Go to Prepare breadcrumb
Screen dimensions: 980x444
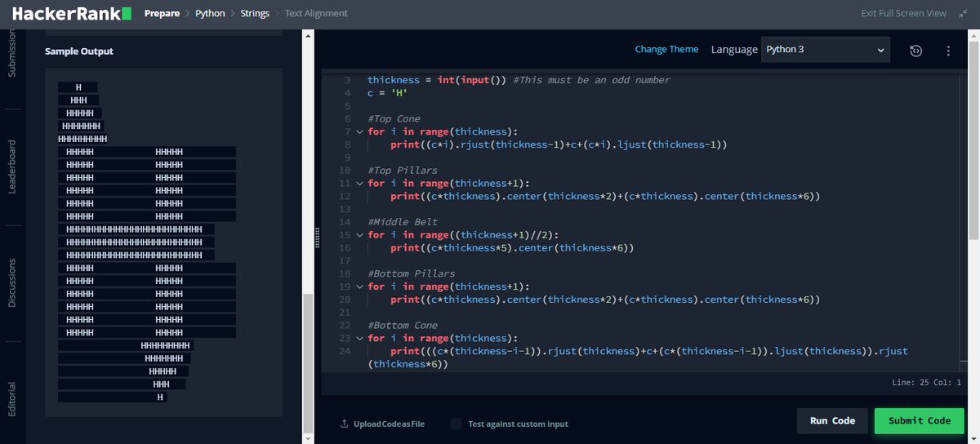click(x=162, y=13)
